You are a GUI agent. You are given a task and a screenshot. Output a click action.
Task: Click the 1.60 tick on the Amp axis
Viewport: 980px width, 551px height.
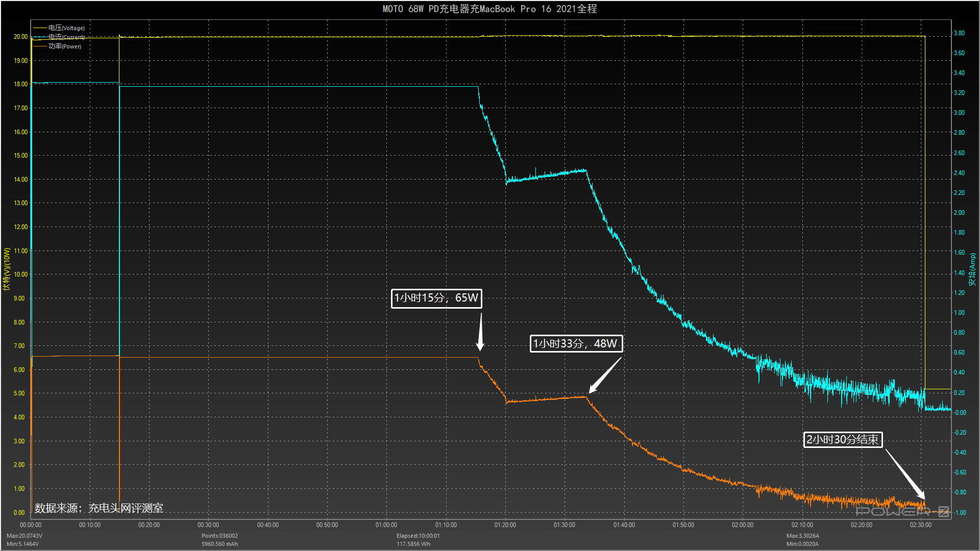[x=959, y=253]
